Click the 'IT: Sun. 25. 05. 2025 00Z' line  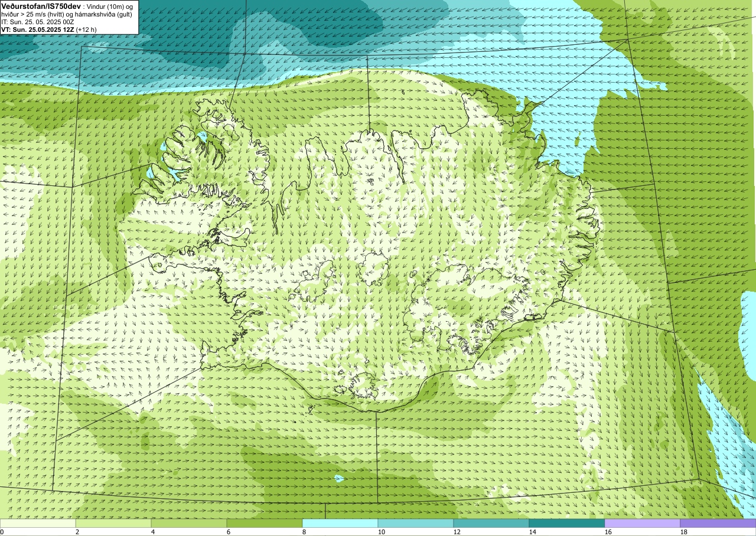[37, 21]
